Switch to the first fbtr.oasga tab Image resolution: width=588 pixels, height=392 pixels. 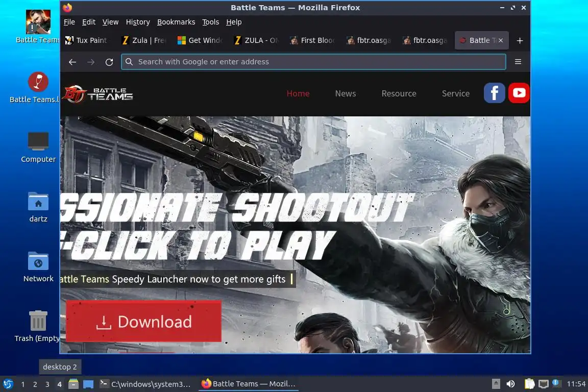coord(369,40)
